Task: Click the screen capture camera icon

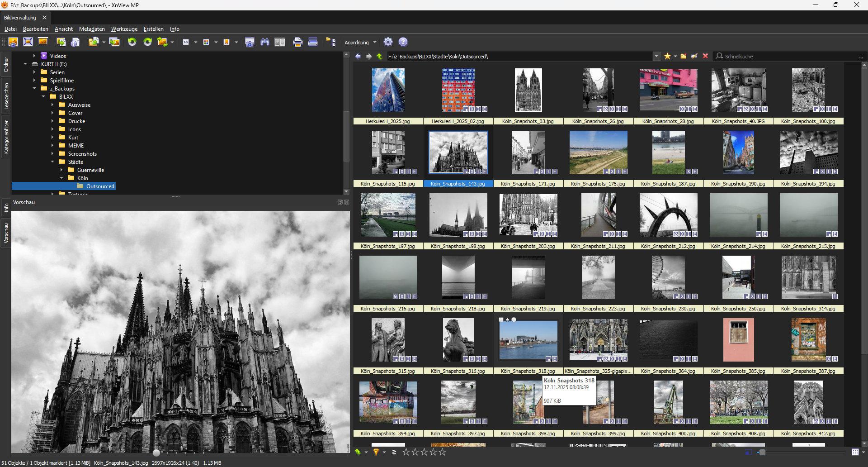Action: pos(250,42)
